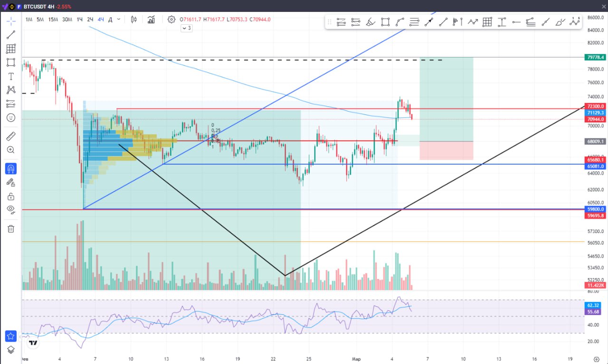The image size is (608, 364).
Task: Delete drawings with the trash icon
Action: click(x=11, y=229)
